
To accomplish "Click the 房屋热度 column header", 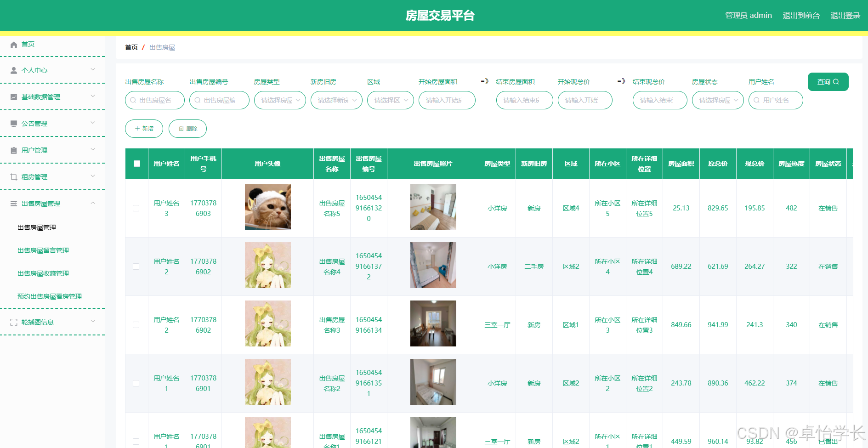I will tap(791, 164).
